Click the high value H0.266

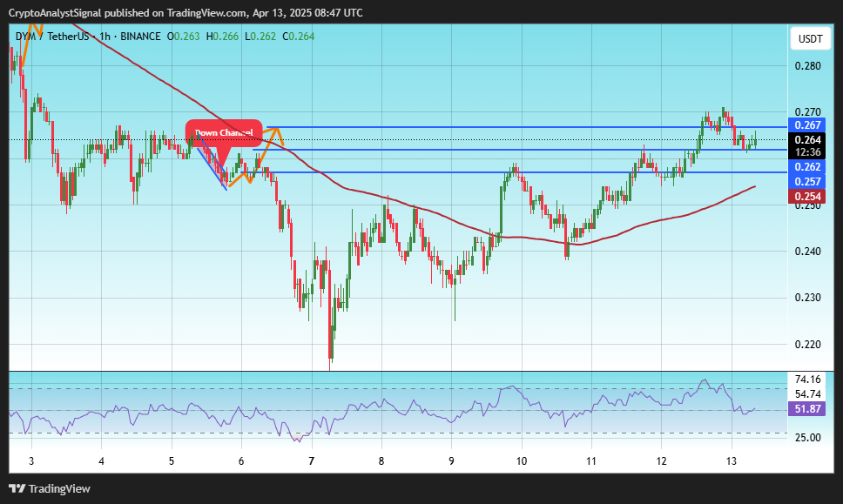(222, 37)
